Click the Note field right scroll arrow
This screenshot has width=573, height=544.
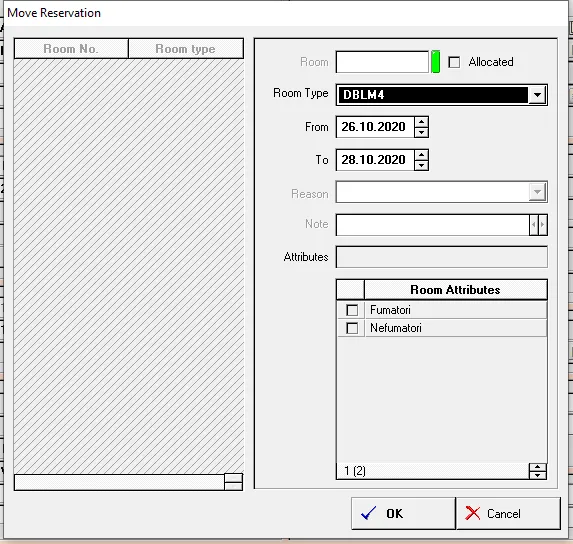click(x=542, y=225)
